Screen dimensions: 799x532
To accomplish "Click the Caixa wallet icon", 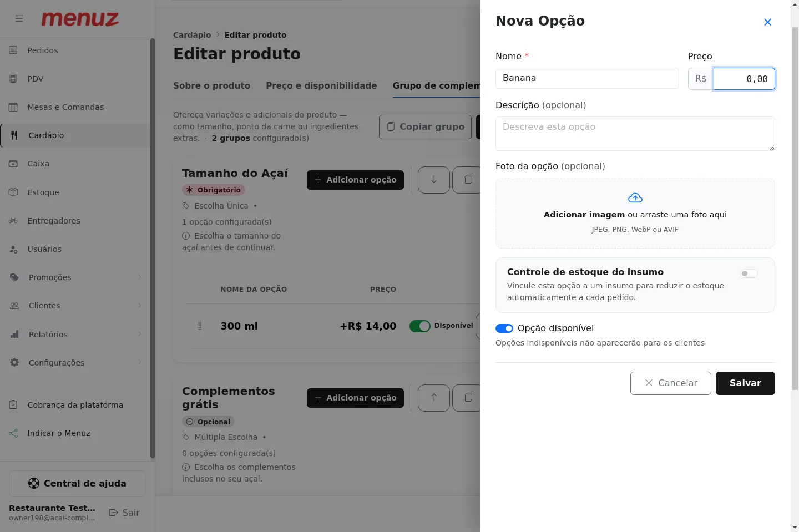I will [13, 164].
